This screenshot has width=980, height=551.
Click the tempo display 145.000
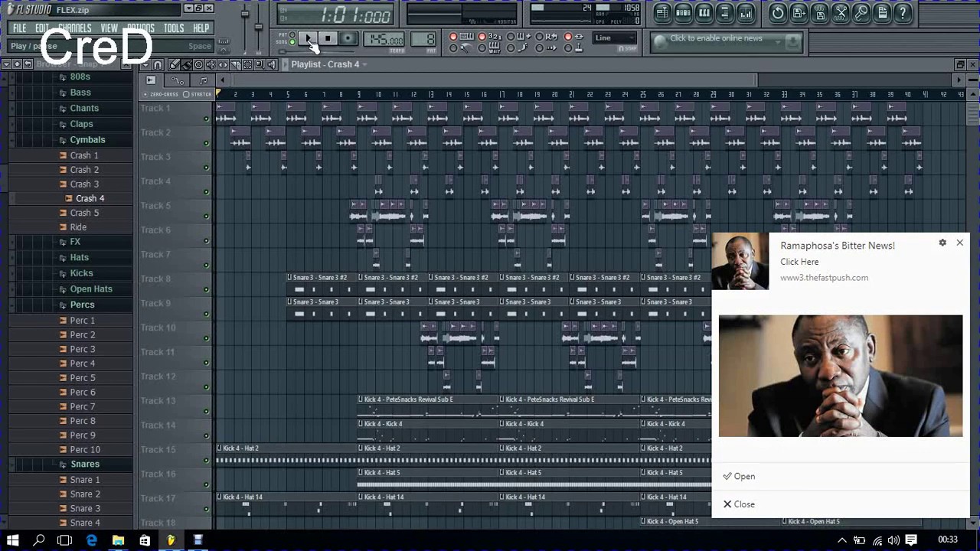tap(384, 39)
